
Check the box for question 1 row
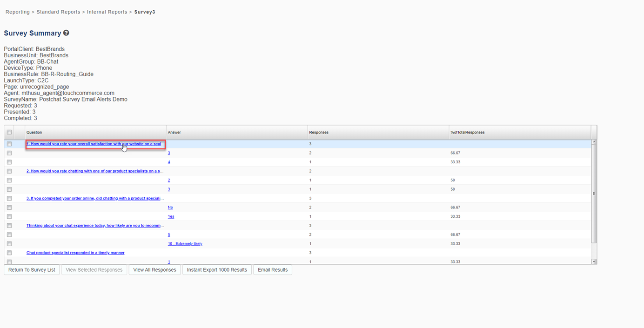tap(9, 144)
